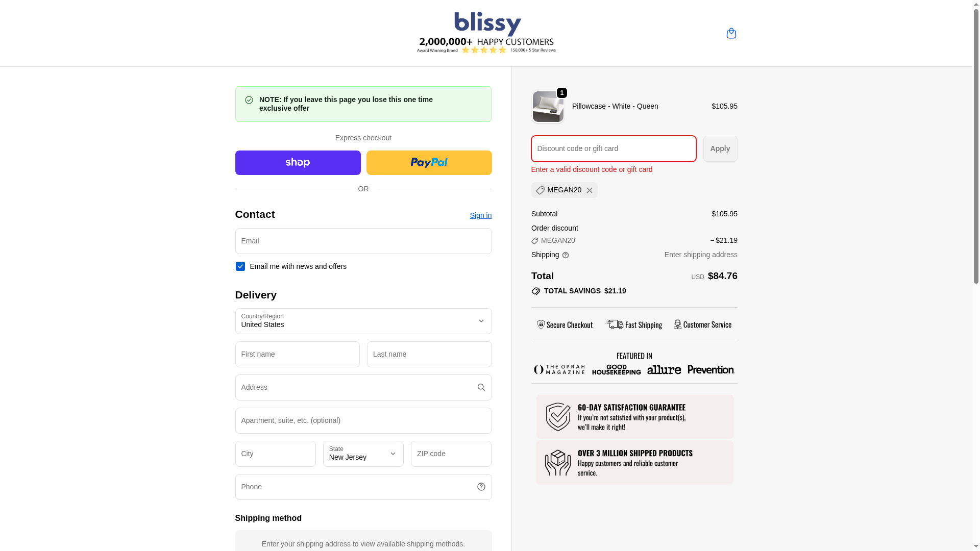Click the Blissy logo in header
Image resolution: width=980 pixels, height=551 pixels.
click(x=487, y=32)
